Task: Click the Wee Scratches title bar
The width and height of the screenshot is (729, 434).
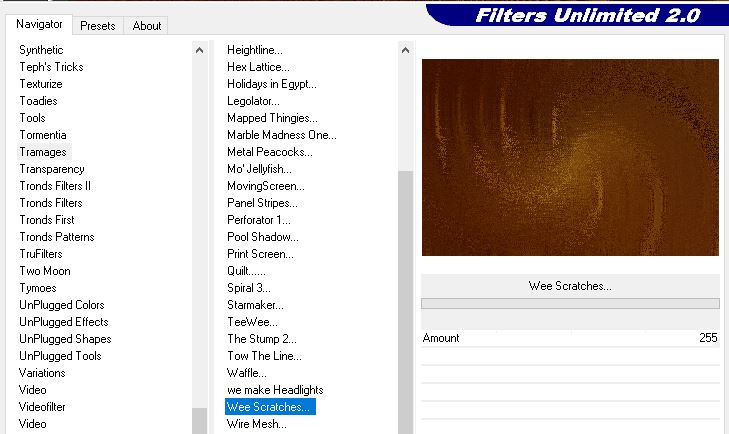Action: [570, 286]
